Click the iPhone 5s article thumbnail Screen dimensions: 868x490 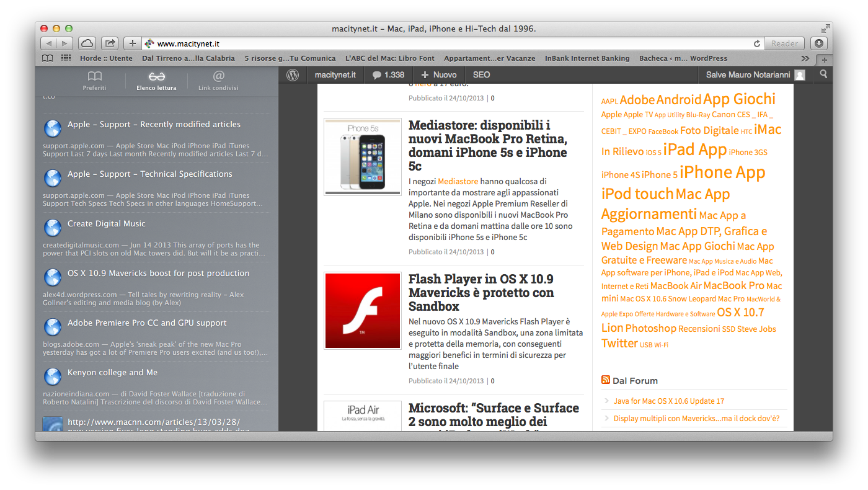coord(363,157)
